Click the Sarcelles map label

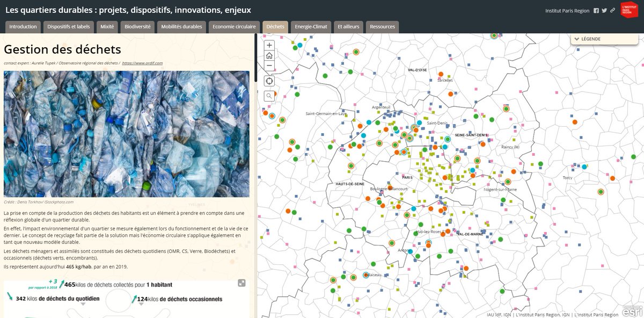445,80
